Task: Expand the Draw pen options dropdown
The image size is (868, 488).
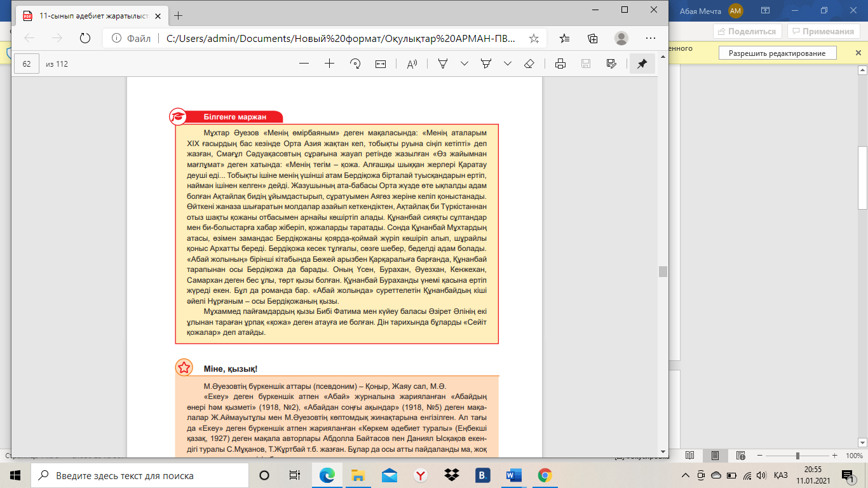Action: coord(465,64)
